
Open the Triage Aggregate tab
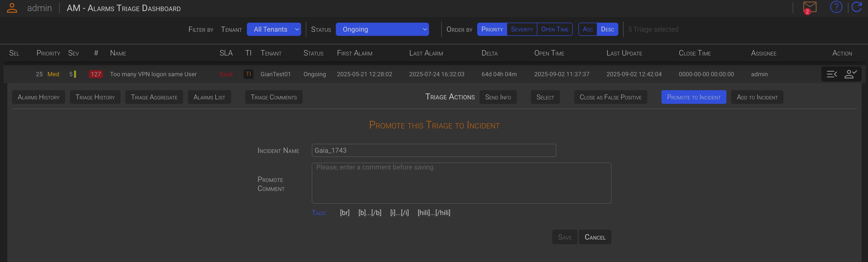[154, 97]
